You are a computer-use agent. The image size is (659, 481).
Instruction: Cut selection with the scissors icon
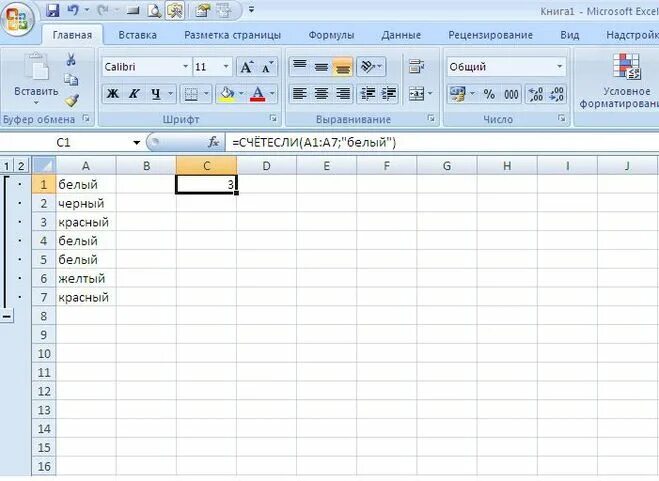click(71, 59)
